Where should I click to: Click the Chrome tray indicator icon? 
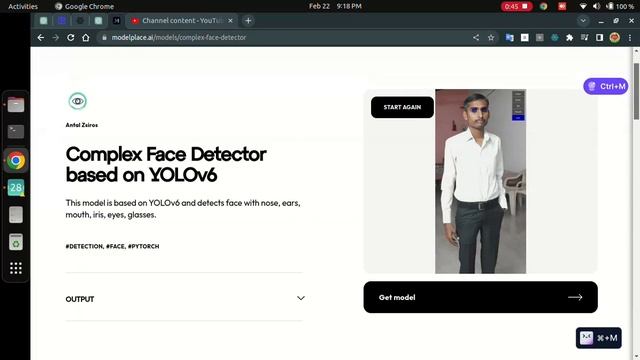pos(543,6)
